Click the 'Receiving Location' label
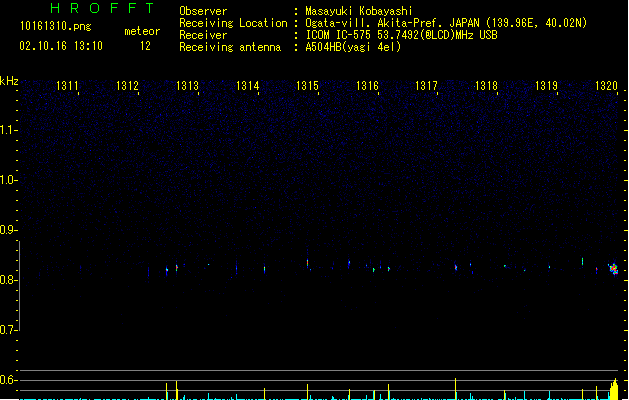Viewport: 629px width, 400px height. tap(233, 23)
